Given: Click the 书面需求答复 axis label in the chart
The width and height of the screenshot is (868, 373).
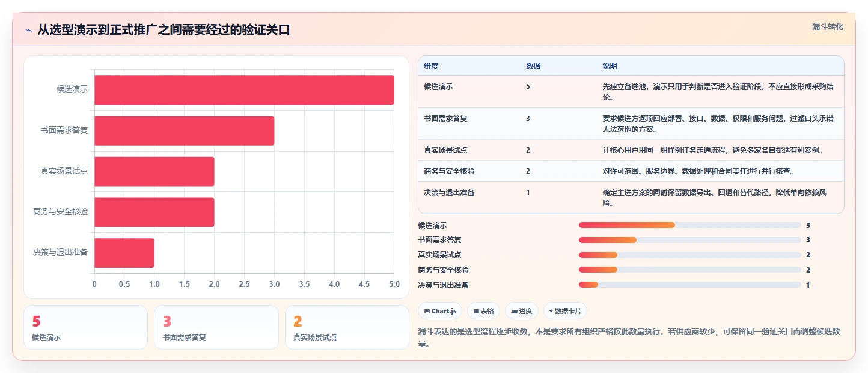Looking at the screenshot, I should click(x=64, y=130).
